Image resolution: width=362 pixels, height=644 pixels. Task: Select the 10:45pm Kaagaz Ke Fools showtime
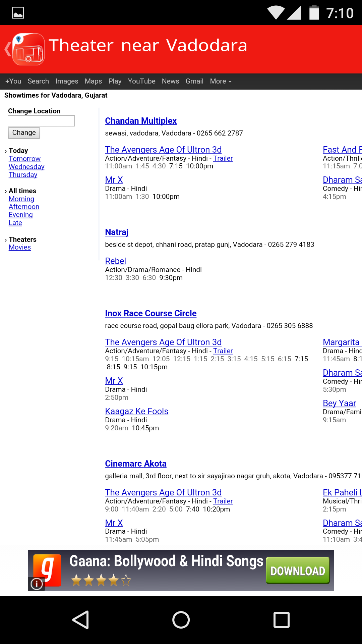(145, 428)
